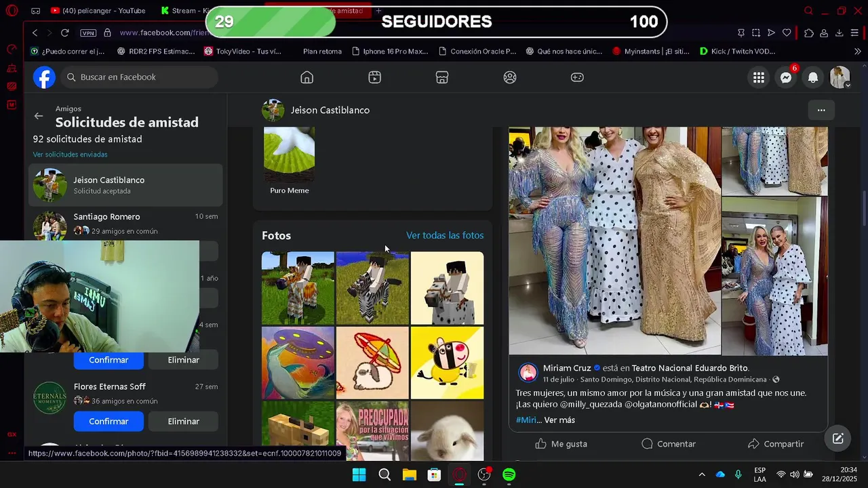Viewport: 868px width, 488px height.
Task: Eliminate Flores Eternas Soff request
Action: point(183,422)
